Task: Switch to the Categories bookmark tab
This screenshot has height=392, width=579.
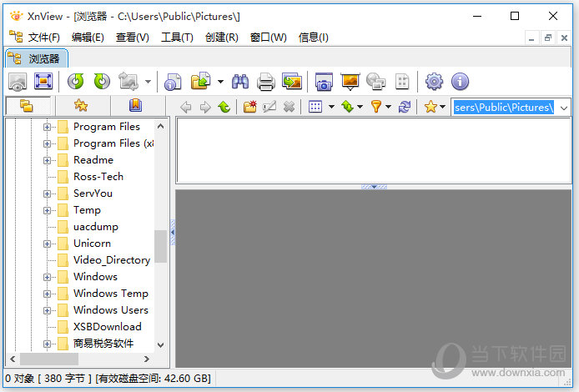Action: pos(135,106)
